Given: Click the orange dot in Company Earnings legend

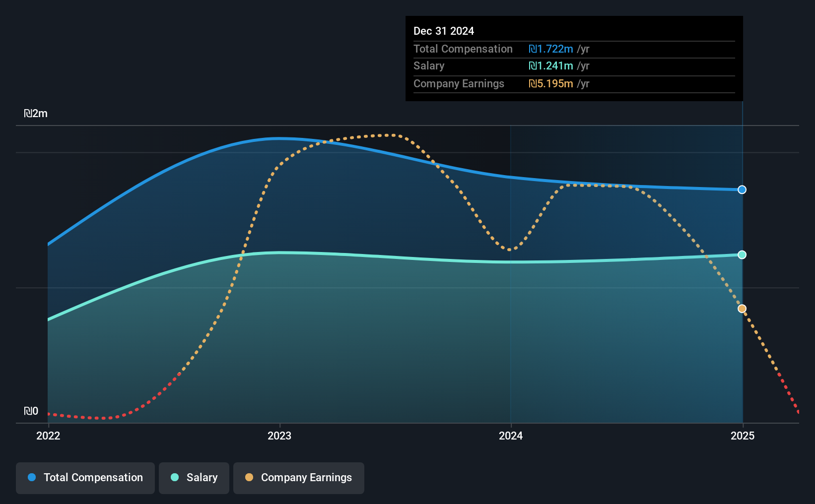Looking at the screenshot, I should (249, 477).
